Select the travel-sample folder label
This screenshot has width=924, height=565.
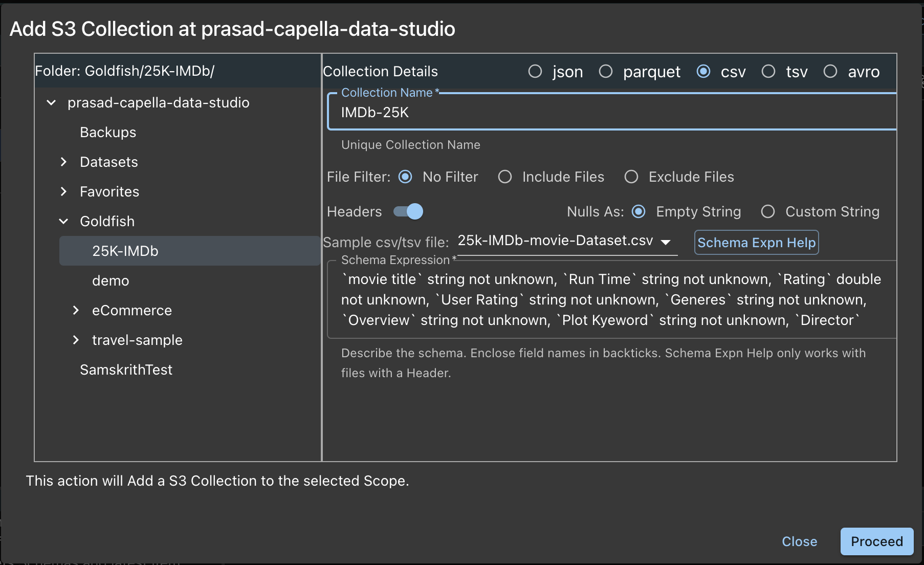(x=137, y=340)
